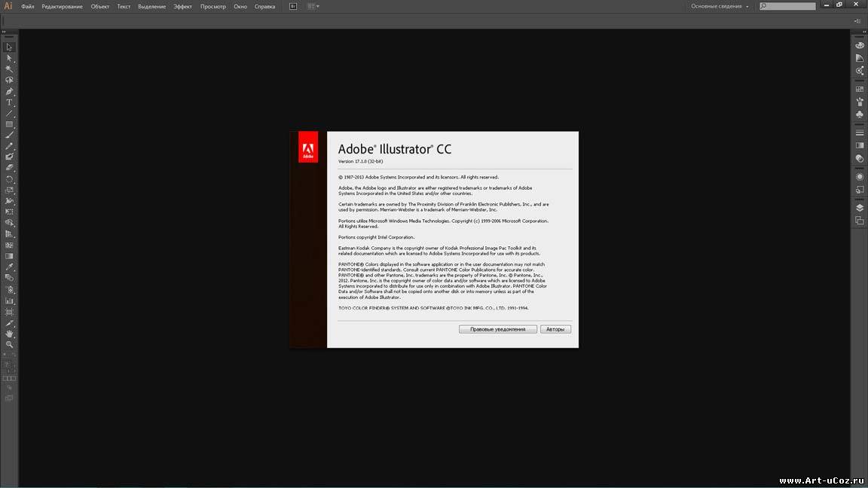
Task: Open the Просмотр menu
Action: (x=213, y=7)
